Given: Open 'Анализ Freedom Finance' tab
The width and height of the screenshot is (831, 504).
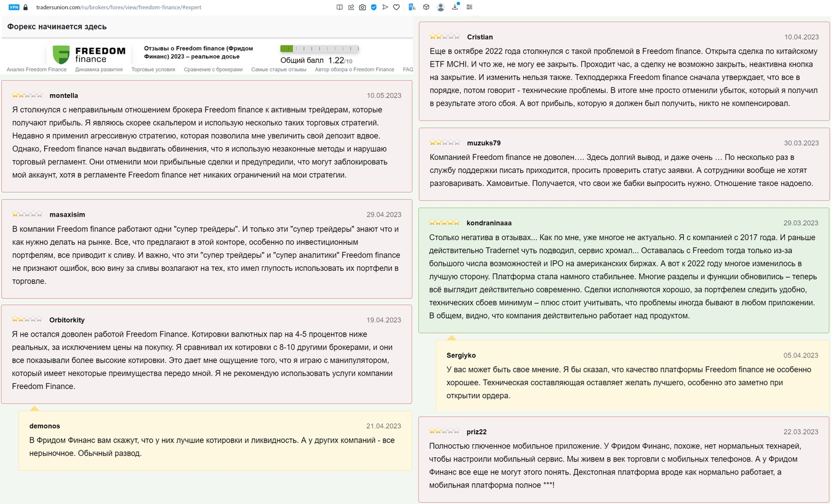Looking at the screenshot, I should point(36,70).
